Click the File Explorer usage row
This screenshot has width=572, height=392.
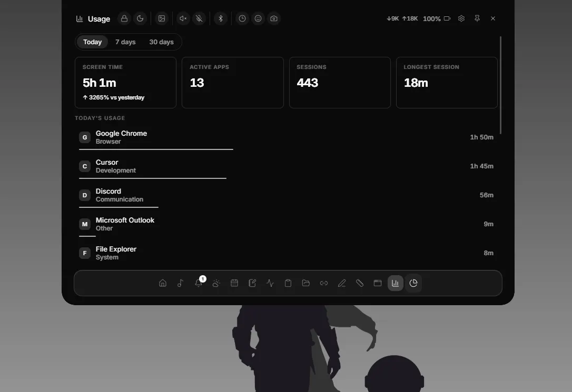click(287, 253)
